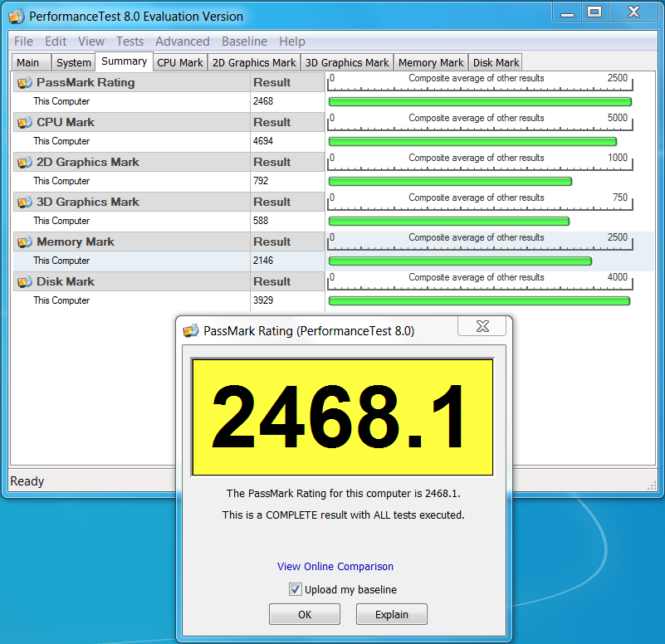Viewport: 665px width, 644px height.
Task: Click the OK button in dialog
Action: (305, 614)
